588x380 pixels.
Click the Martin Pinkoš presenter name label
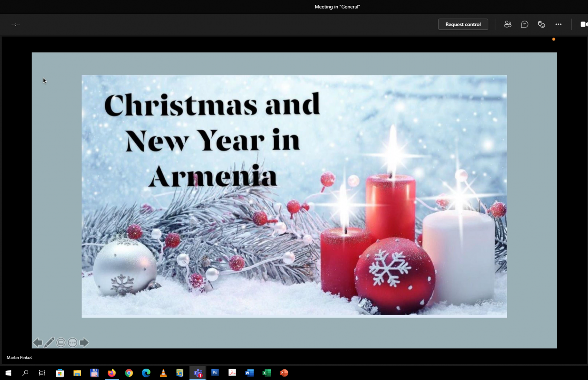pos(19,357)
